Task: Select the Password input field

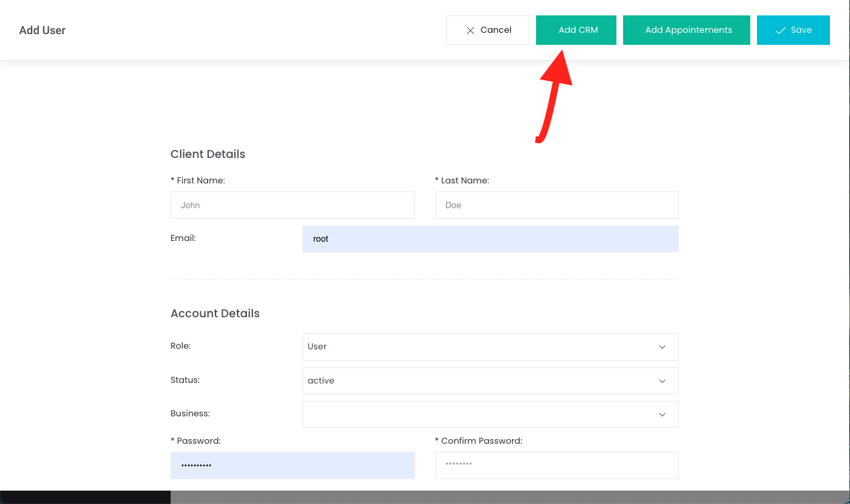Action: [292, 465]
